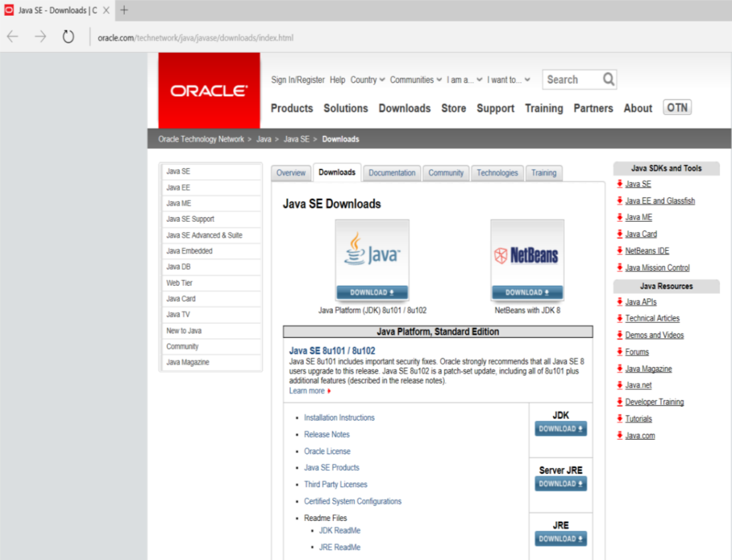Click the Learn more link
Screen dimensions: 732x560
(x=309, y=391)
